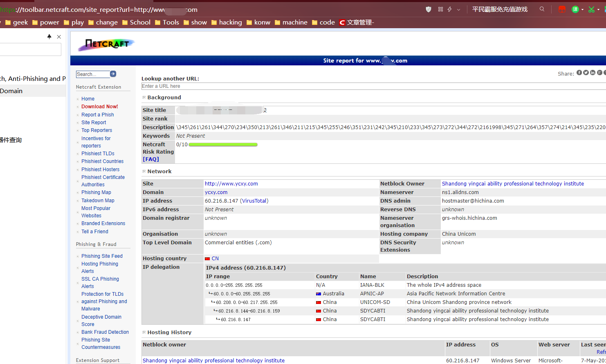The width and height of the screenshot is (606, 364).
Task: Select the ns1.alidns.com nameserver value
Action: pyautogui.click(x=460, y=192)
